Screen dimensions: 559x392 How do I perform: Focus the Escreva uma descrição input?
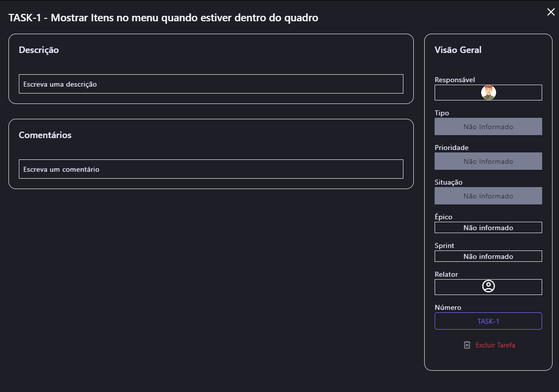(x=211, y=84)
